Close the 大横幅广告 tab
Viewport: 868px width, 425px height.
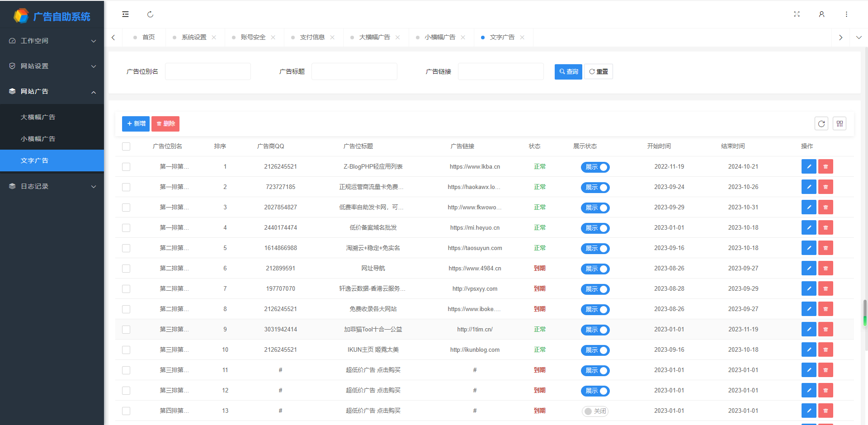coord(397,38)
